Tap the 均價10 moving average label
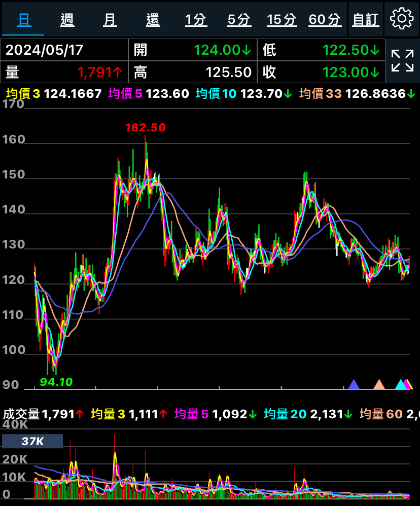This screenshot has width=420, height=506. point(216,94)
